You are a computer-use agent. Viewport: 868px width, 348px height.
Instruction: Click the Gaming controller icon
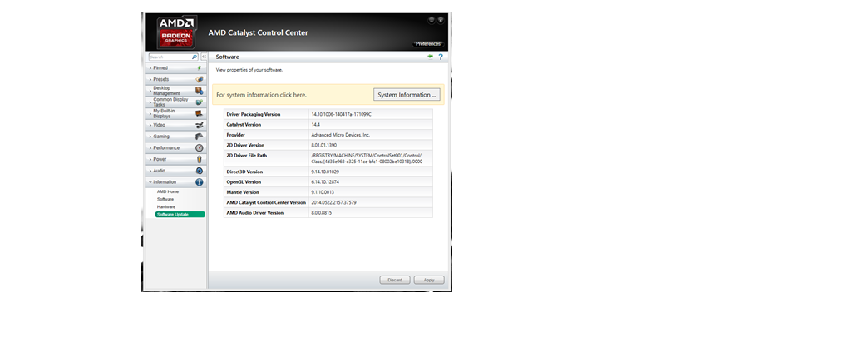tap(199, 137)
